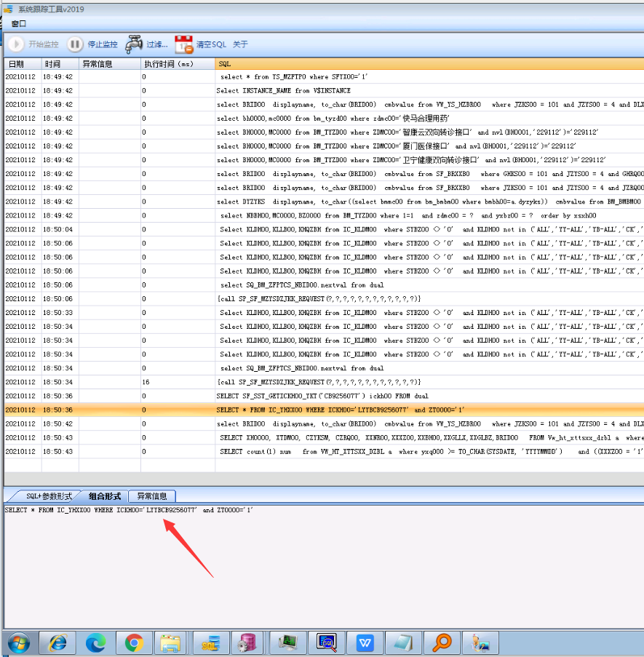Launch Internet Explorer from taskbar
The image size is (644, 657).
click(x=57, y=642)
